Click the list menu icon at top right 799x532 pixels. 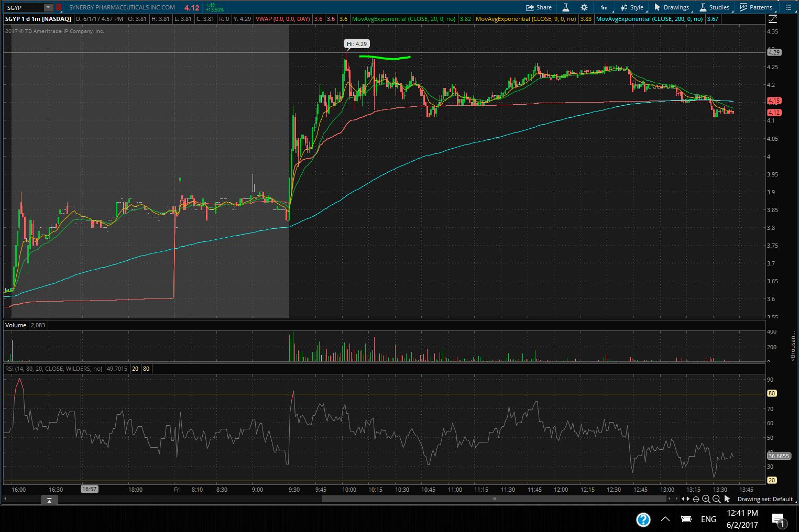pos(789,7)
